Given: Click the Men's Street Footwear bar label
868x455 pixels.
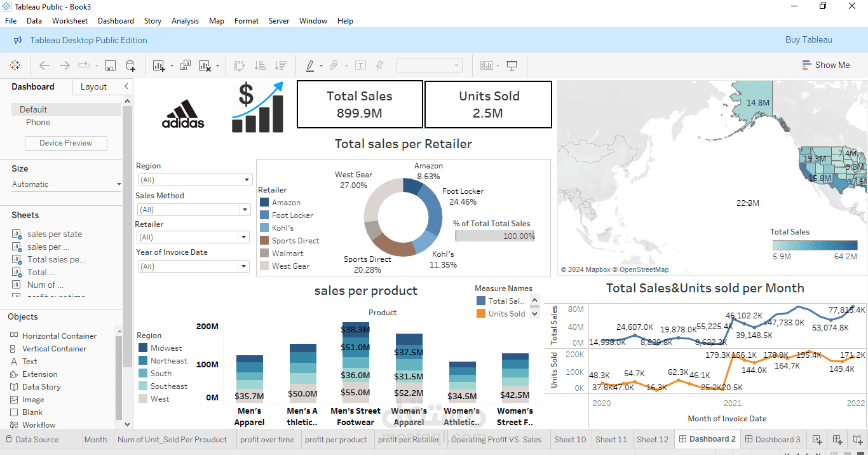Looking at the screenshot, I should [356, 416].
